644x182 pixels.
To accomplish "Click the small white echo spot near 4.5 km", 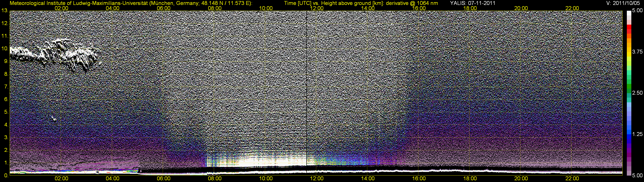I will point(53,118).
